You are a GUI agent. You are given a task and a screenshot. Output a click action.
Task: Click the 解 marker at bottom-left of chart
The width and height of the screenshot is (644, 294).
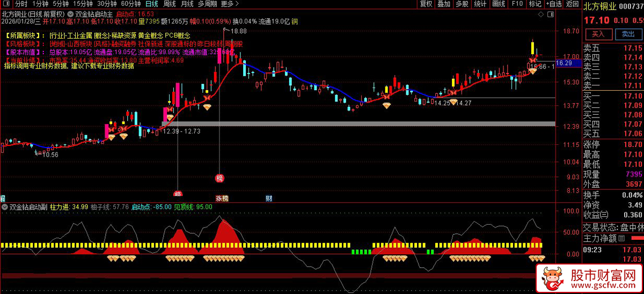coord(3,198)
